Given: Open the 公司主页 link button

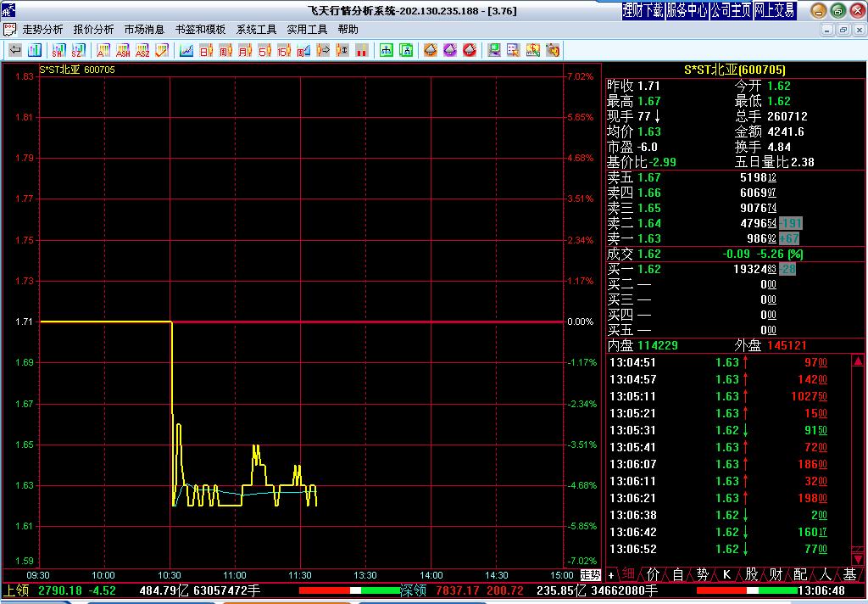Looking at the screenshot, I should point(731,10).
